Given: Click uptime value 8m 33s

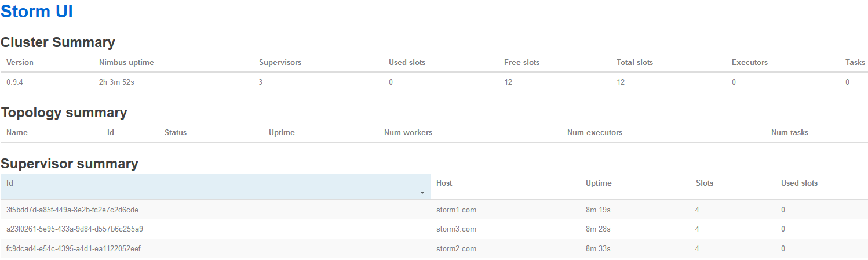Looking at the screenshot, I should tap(598, 248).
